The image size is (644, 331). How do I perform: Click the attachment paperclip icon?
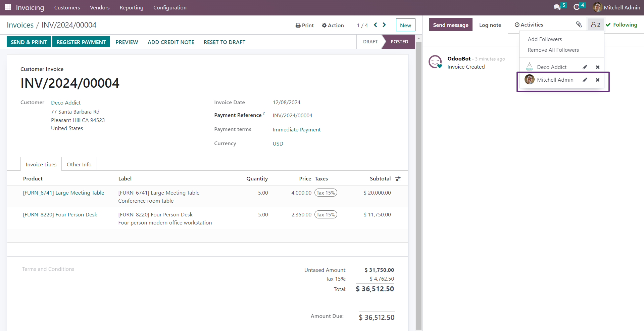579,24
